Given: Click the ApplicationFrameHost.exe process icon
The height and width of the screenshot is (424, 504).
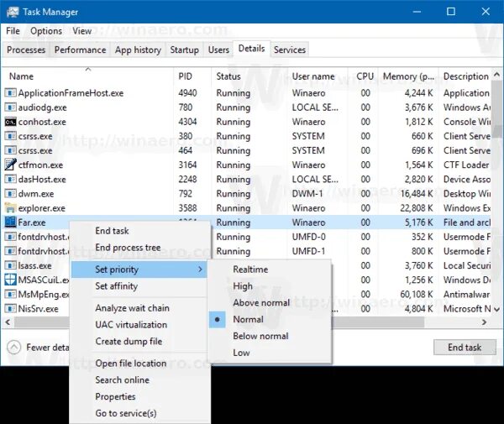Looking at the screenshot, I should pos(10,93).
